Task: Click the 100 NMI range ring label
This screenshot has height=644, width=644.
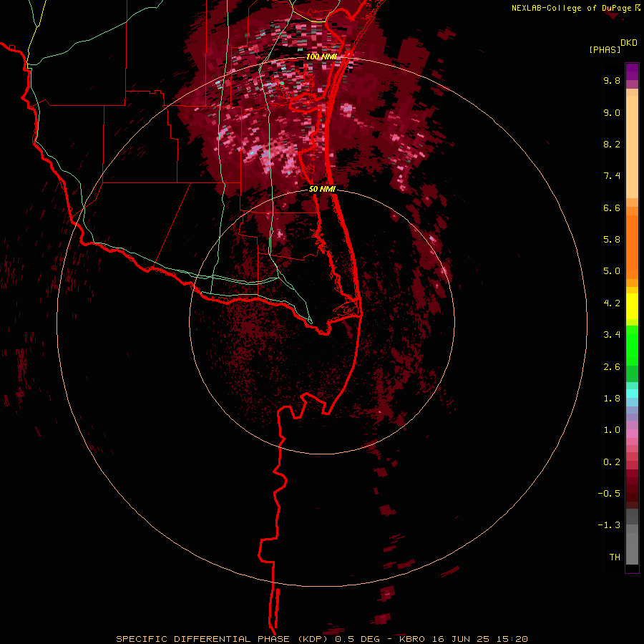Action: pyautogui.click(x=321, y=57)
